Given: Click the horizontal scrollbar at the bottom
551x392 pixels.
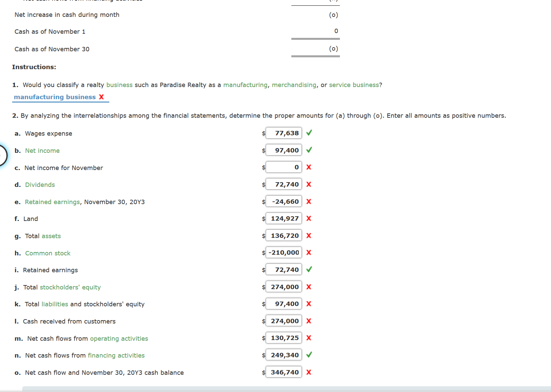Looking at the screenshot, I should tap(270, 389).
